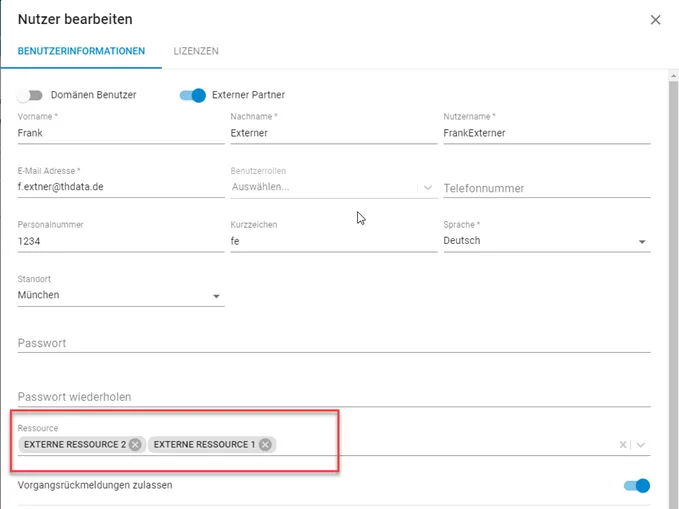Expand the Ressource dropdown list

coord(641,445)
